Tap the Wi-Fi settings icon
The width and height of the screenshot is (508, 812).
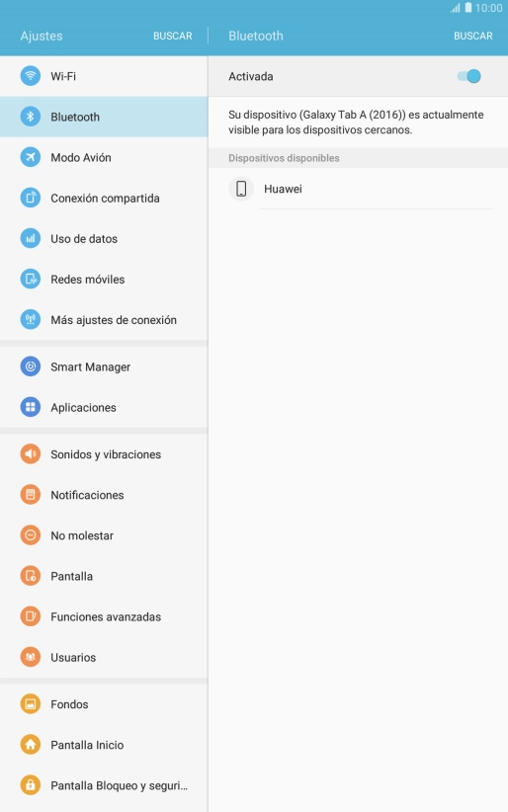[30, 76]
